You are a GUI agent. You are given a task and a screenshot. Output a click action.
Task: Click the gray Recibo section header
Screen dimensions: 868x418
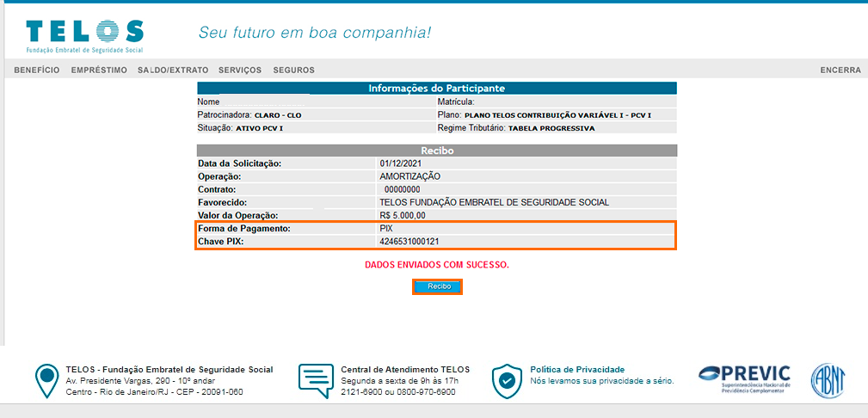tap(437, 151)
